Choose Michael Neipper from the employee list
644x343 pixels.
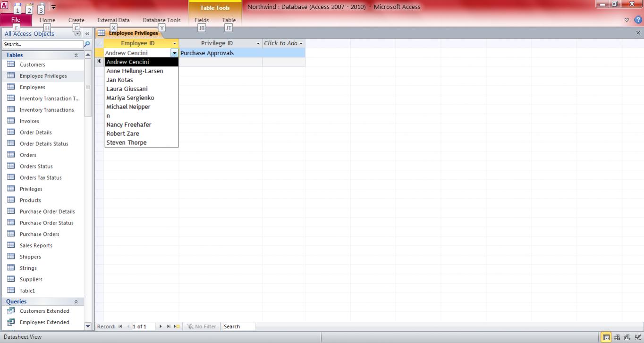coord(142,107)
